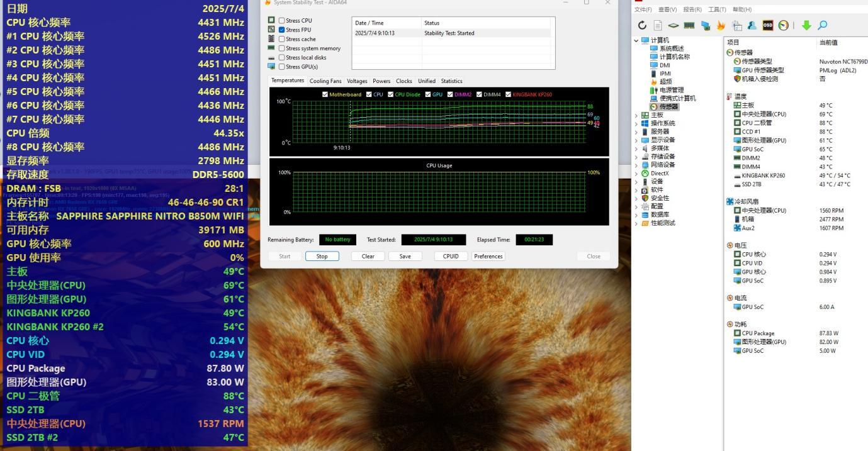Select the 系统概述 monitor icon in tree
868x451 pixels.
click(x=653, y=48)
